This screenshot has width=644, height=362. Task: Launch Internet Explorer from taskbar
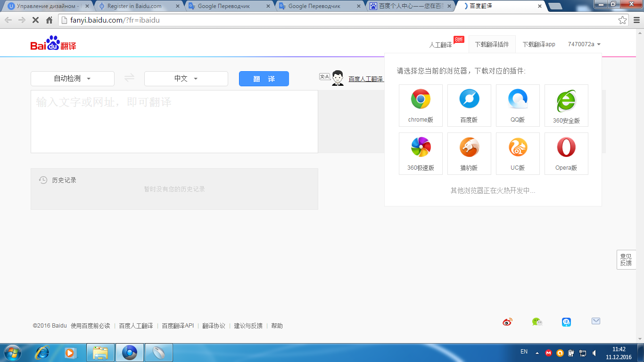tap(42, 353)
